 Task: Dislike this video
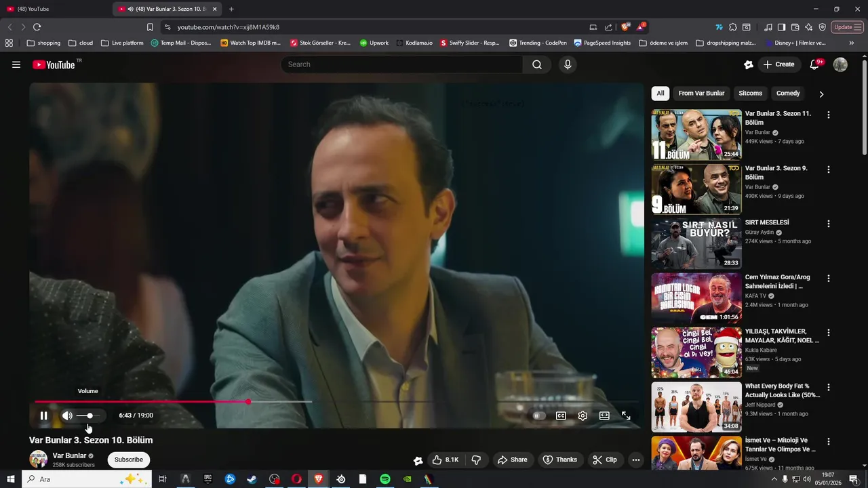point(476,460)
